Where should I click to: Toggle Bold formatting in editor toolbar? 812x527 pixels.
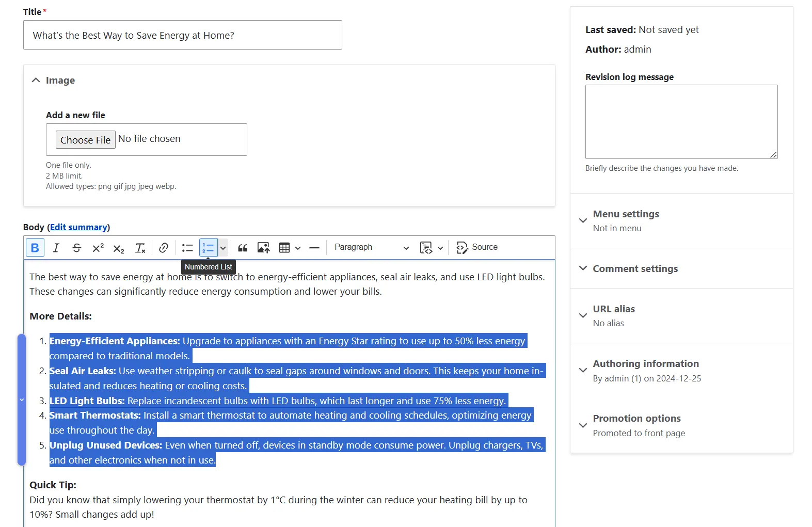[x=35, y=248]
